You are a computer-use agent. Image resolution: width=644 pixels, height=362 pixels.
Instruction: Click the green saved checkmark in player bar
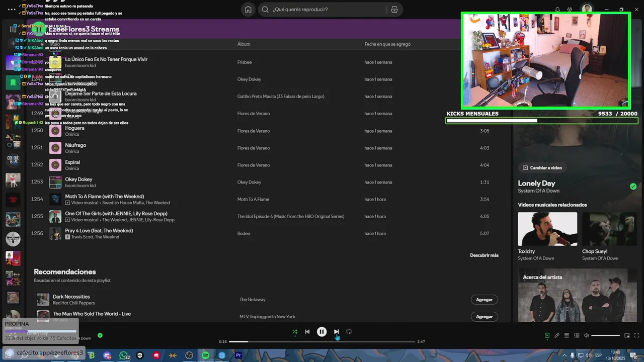100,335
